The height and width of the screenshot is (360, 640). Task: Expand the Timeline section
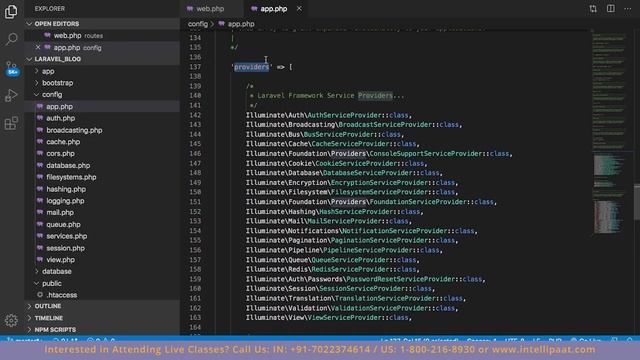(102, 318)
